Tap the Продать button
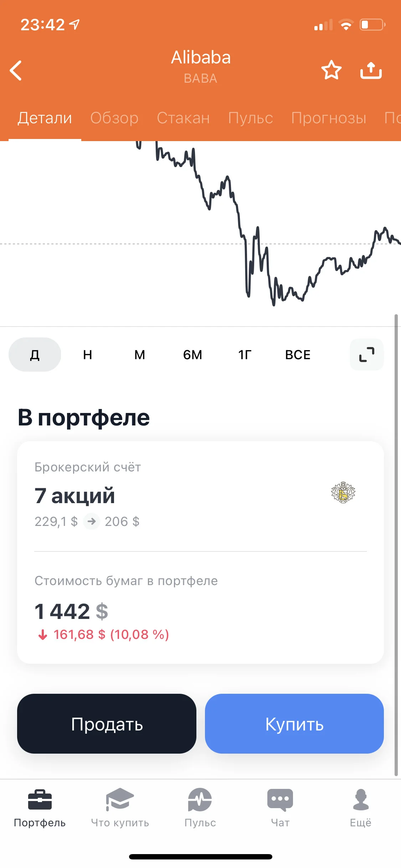The image size is (401, 868). [107, 724]
